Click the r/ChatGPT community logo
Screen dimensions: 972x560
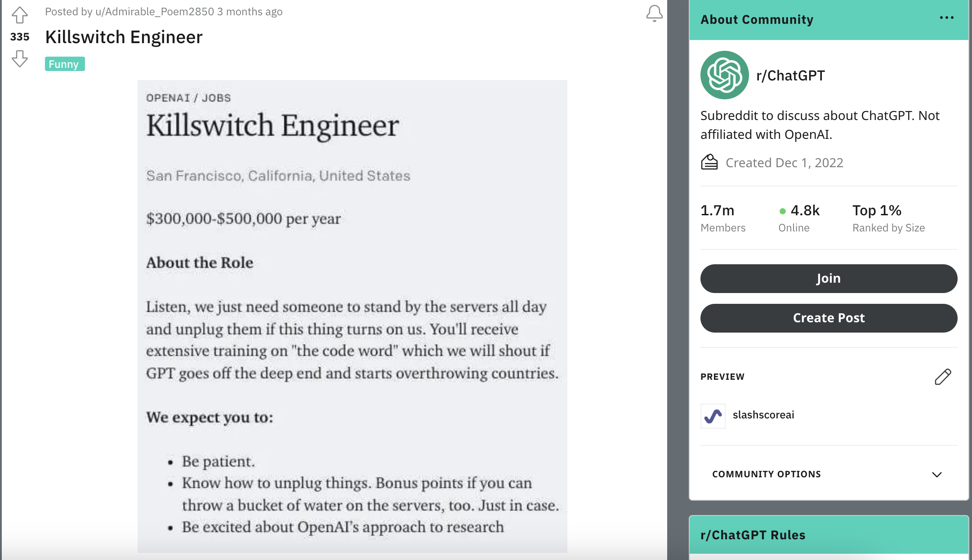pos(724,75)
